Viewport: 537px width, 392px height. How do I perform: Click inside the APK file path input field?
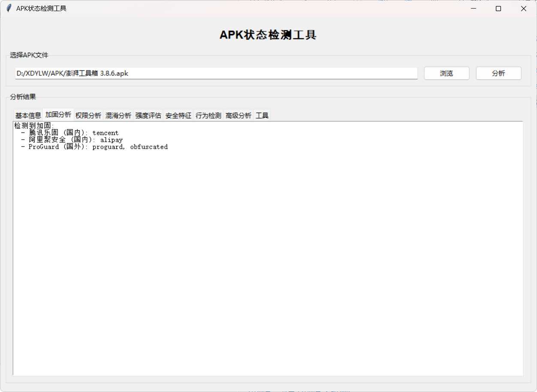[x=214, y=73]
